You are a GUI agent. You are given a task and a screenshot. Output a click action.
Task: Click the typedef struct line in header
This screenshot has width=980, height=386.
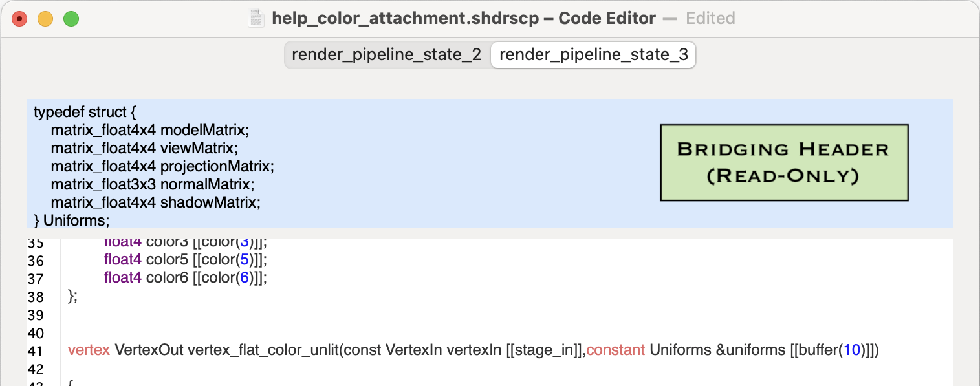click(85, 112)
